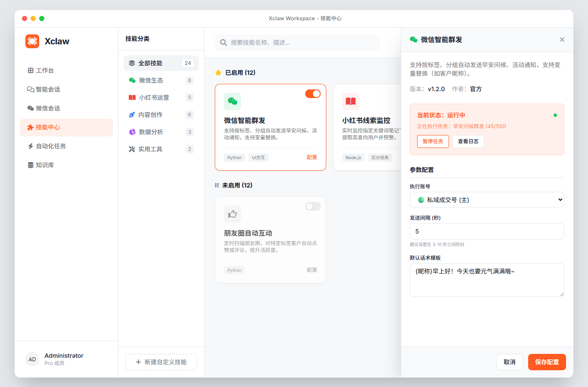The image size is (588, 387).
Task: Enable the 朋友圈自动互动 skill toggle
Action: pos(313,206)
